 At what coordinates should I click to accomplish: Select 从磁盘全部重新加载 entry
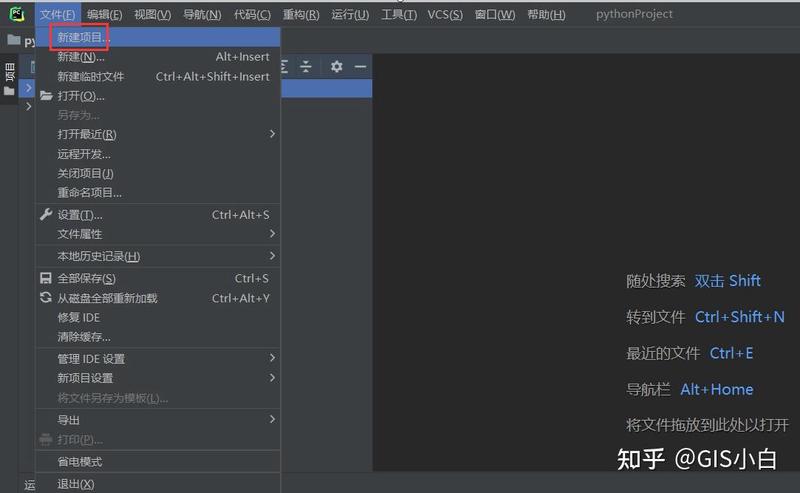pos(158,298)
